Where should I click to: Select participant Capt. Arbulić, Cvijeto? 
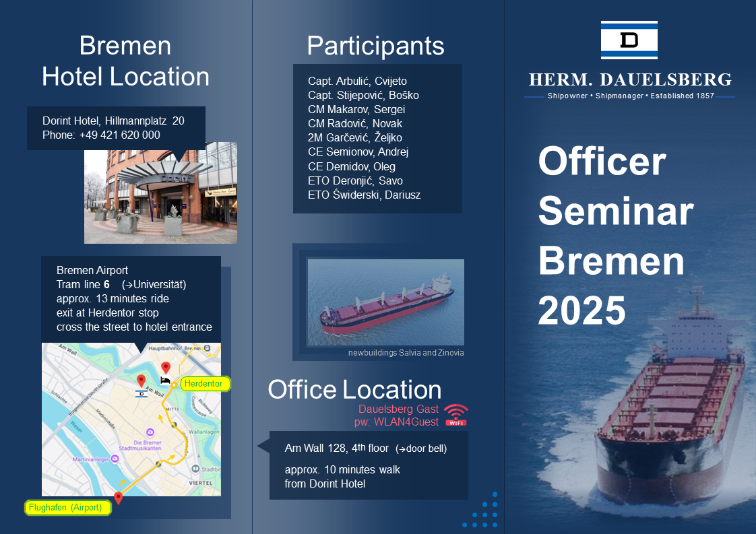357,81
